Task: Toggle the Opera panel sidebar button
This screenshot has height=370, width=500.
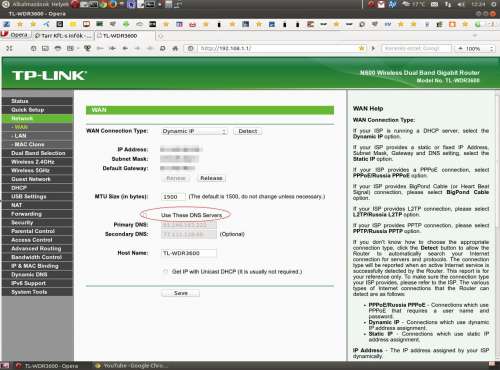Action: (x=9, y=48)
